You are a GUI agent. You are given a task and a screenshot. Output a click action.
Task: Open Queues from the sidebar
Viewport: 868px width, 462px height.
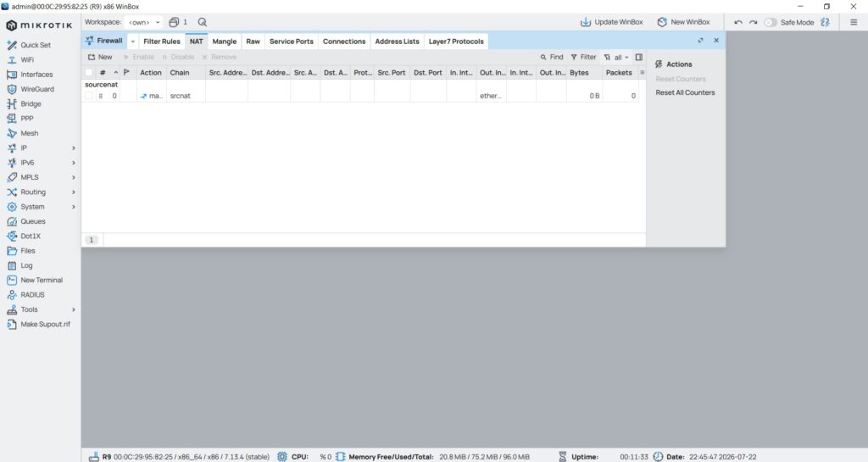tap(33, 221)
